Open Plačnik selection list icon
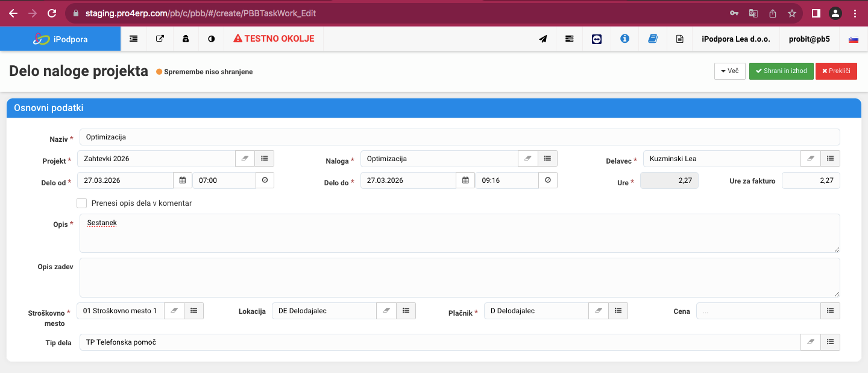Viewport: 868px width, 373px height. pos(618,311)
